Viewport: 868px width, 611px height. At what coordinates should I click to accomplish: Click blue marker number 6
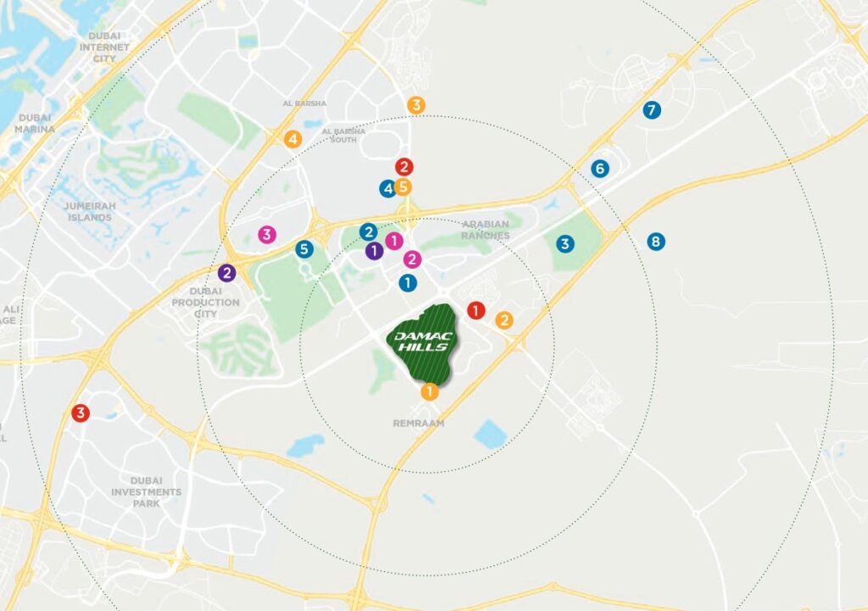click(599, 169)
